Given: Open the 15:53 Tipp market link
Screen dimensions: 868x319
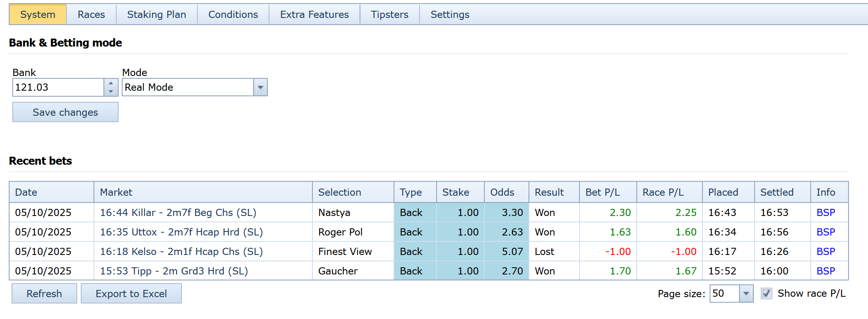Looking at the screenshot, I should click(x=174, y=271).
